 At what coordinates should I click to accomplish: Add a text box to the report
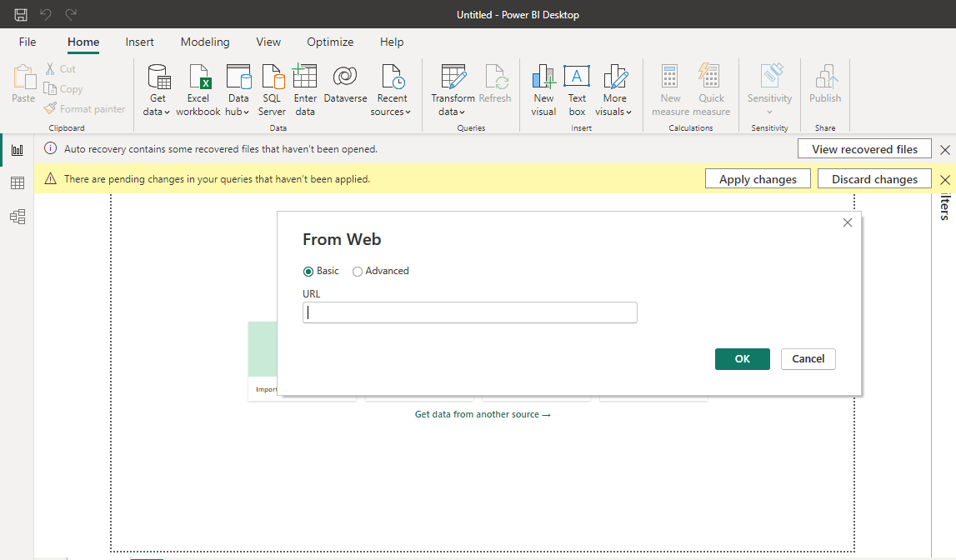click(577, 87)
